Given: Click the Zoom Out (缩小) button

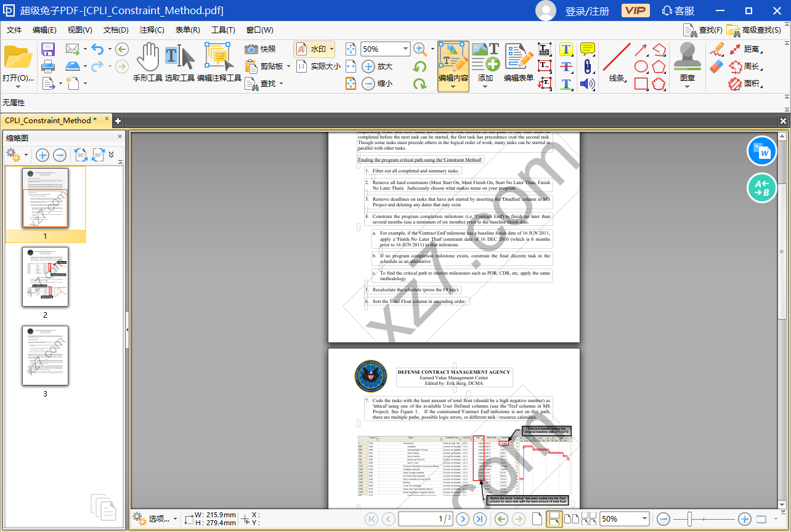Looking at the screenshot, I should [x=377, y=83].
